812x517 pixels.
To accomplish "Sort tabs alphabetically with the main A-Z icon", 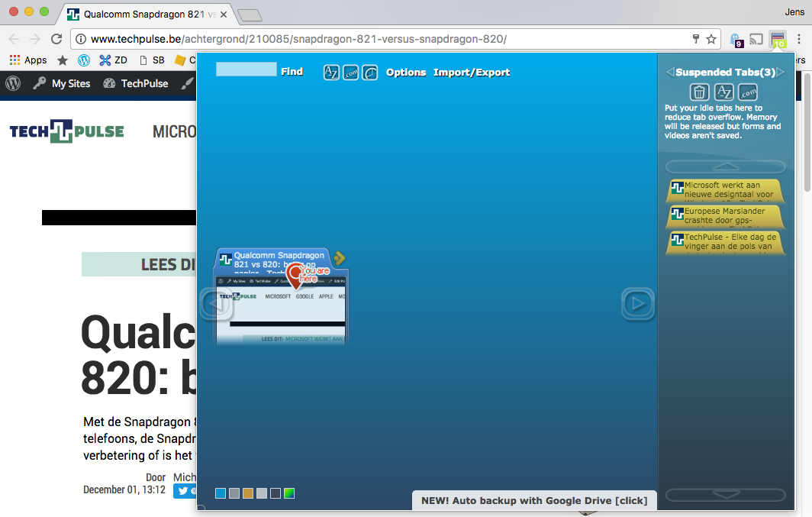I will point(331,73).
